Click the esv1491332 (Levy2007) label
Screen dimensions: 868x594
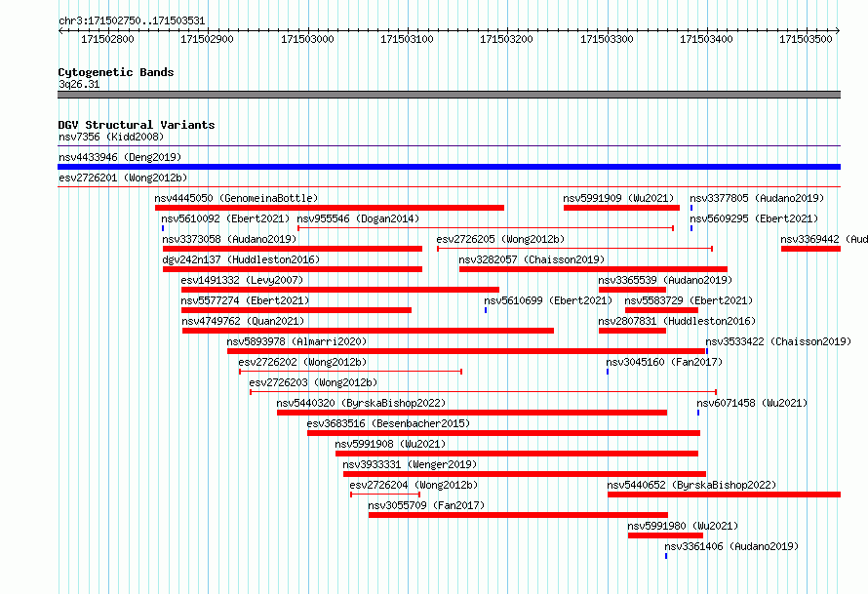[x=242, y=280]
